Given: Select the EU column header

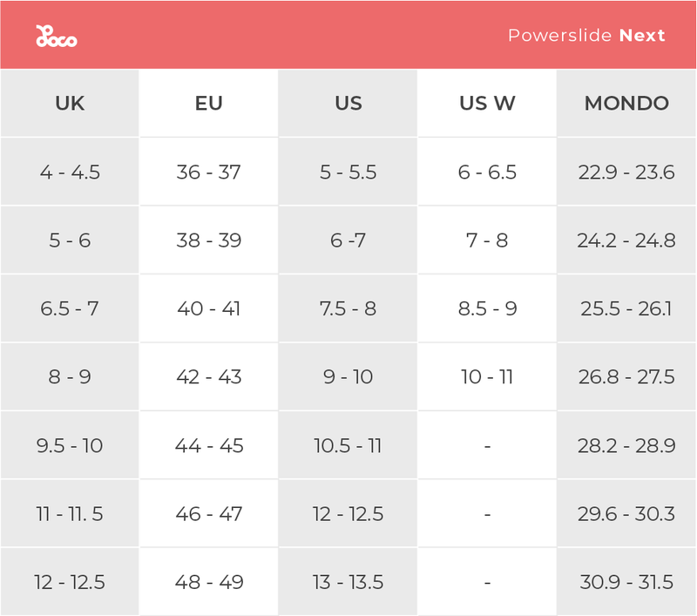Looking at the screenshot, I should coord(208,103).
